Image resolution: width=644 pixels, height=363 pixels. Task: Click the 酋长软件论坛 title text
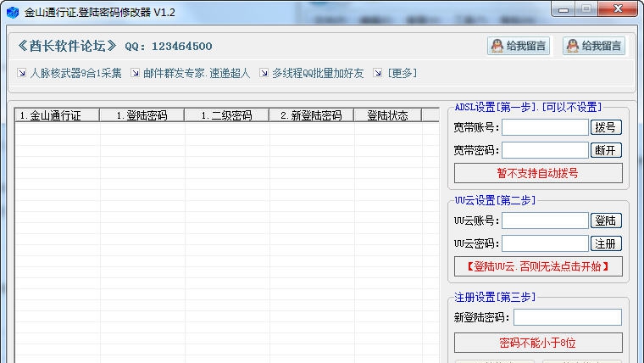pyautogui.click(x=67, y=46)
